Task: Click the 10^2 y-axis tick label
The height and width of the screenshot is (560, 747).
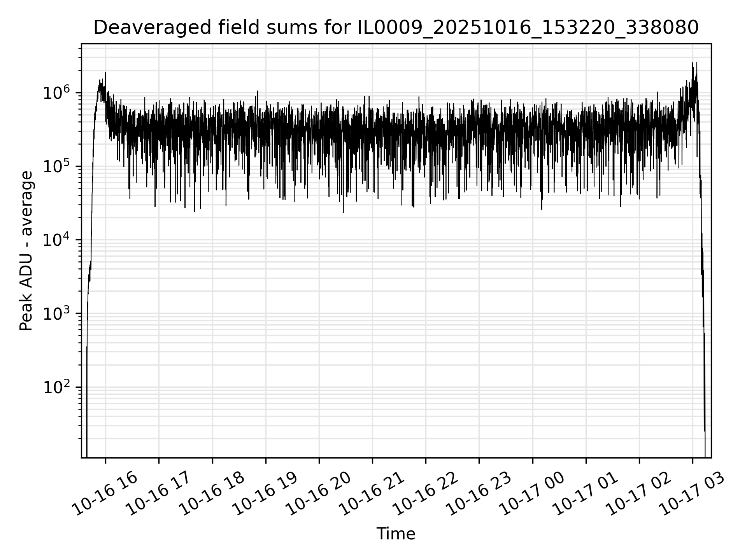Action: (57, 387)
